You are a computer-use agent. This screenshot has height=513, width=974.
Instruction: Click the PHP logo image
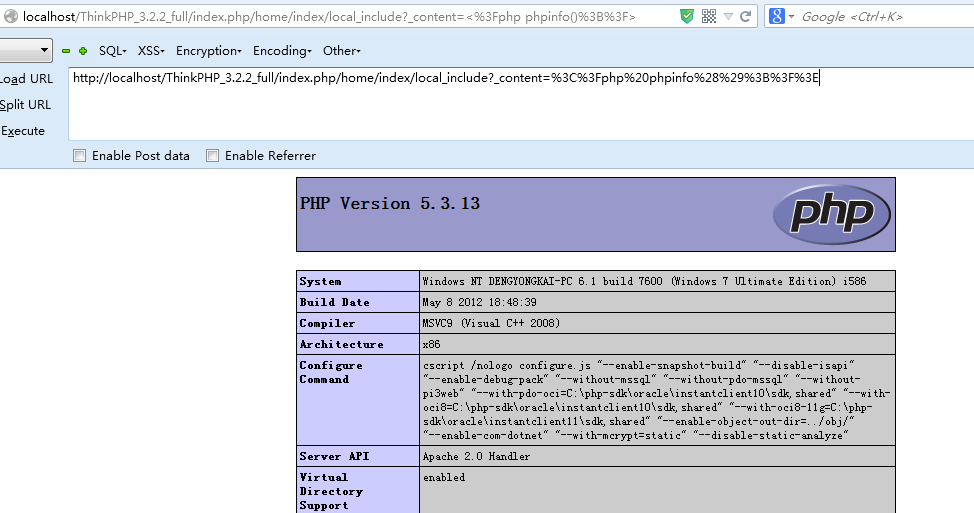tap(831, 214)
